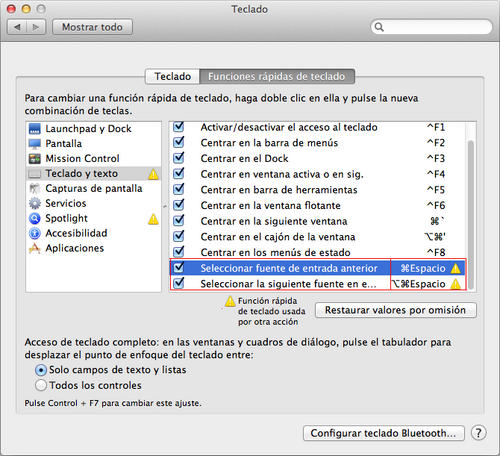Open the Servicios gear icon
The width and height of the screenshot is (500, 456).
click(x=35, y=203)
